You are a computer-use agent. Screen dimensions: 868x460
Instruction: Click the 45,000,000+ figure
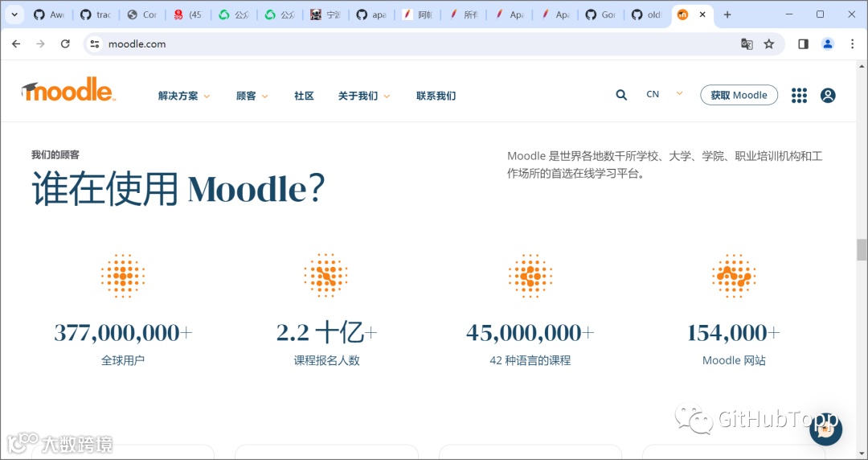coord(530,332)
